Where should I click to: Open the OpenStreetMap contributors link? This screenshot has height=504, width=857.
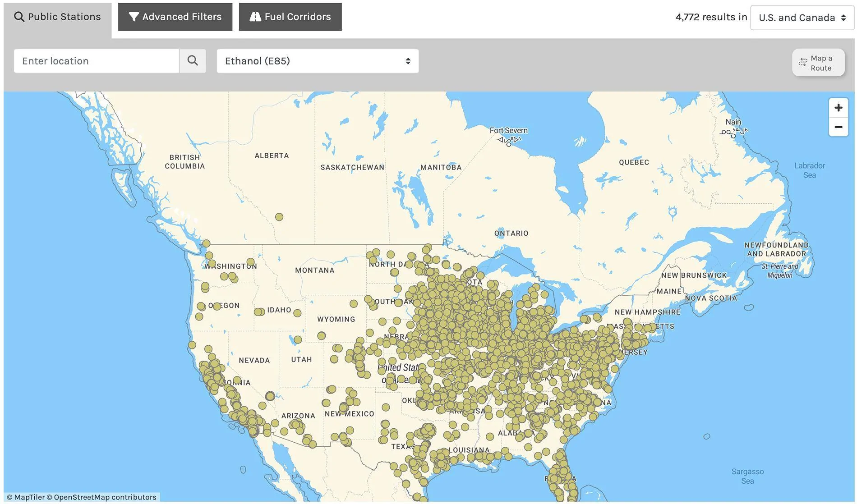pos(101,497)
